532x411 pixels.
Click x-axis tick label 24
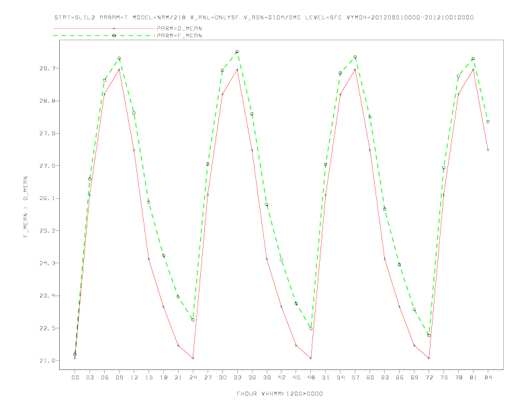click(193, 377)
